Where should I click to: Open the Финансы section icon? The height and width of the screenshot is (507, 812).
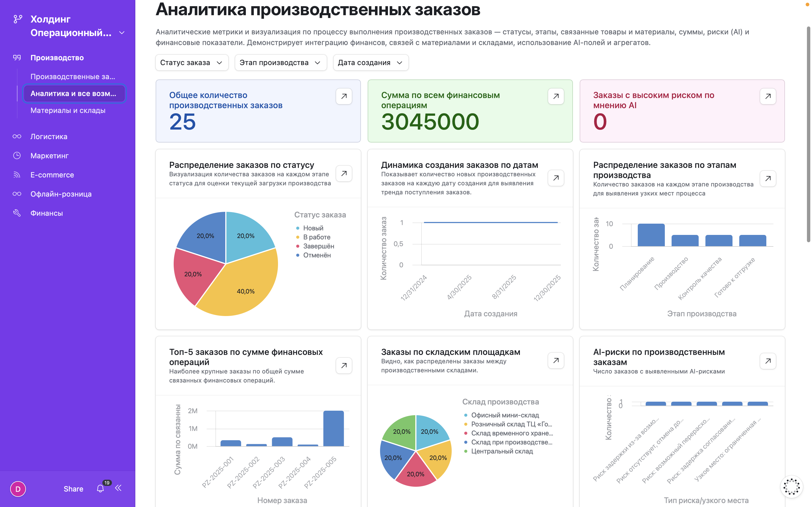[17, 213]
